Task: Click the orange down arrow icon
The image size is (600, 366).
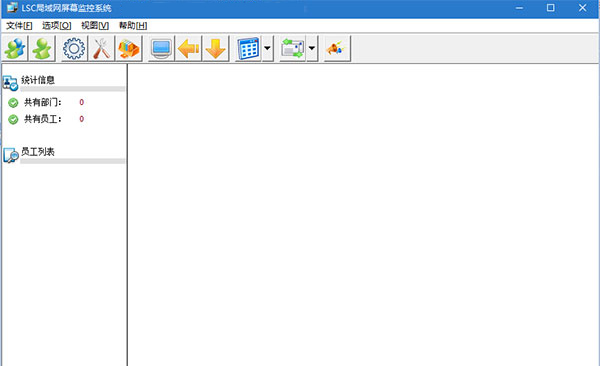Action: [216, 49]
